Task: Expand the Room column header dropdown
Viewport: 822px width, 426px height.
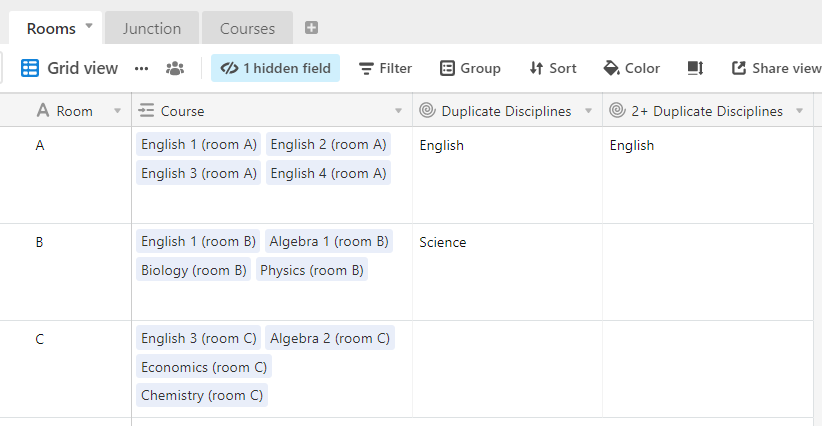Action: tap(117, 111)
